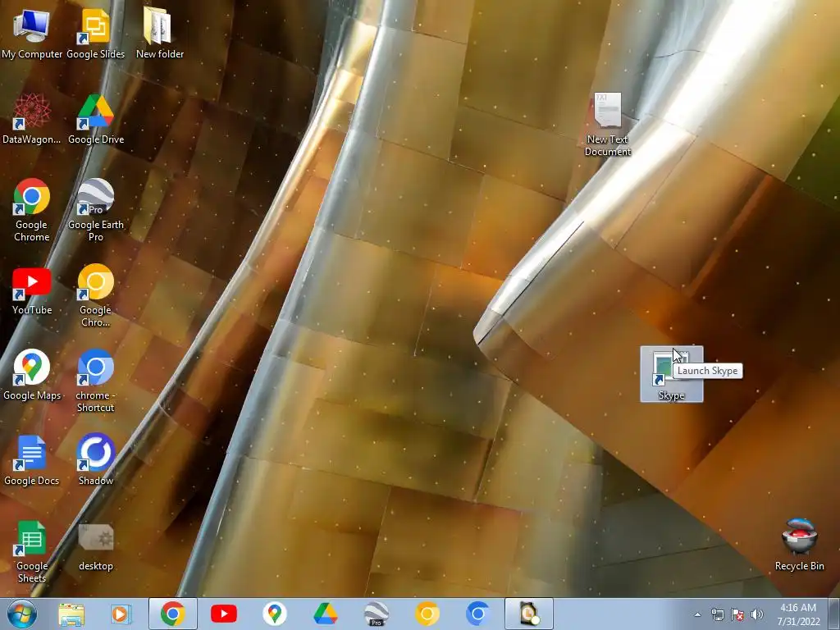Click the Google Chrome taskbar button

click(x=172, y=614)
